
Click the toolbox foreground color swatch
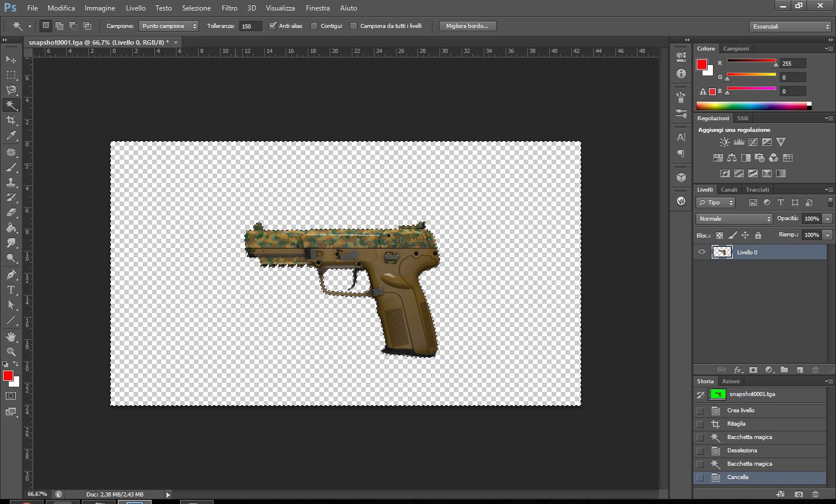tap(8, 376)
